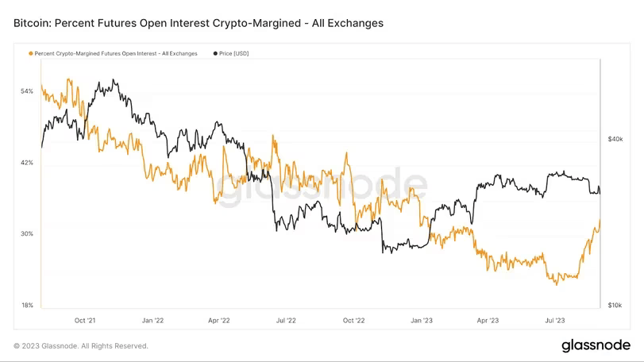Click the black legend dot for Price
This screenshot has height=362, width=644.
point(216,53)
